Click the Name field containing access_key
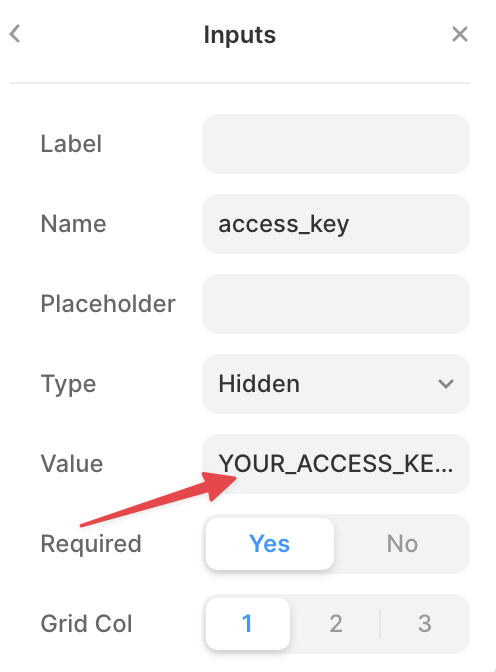496x672 pixels. click(x=336, y=224)
